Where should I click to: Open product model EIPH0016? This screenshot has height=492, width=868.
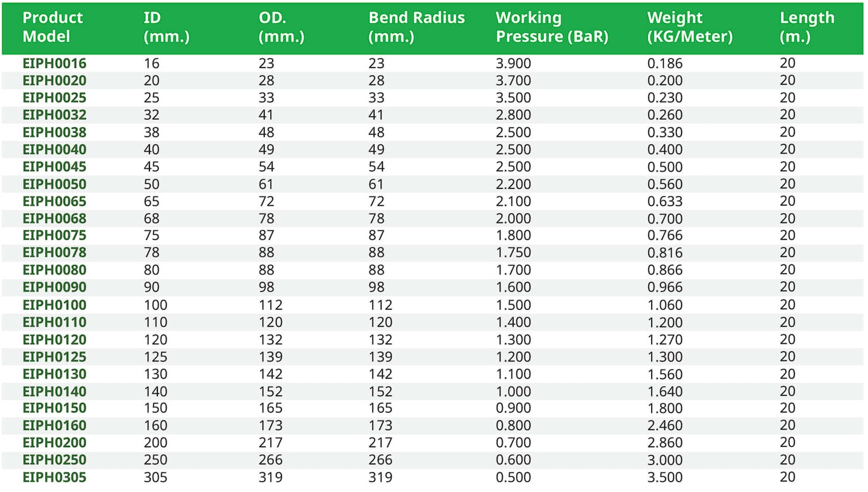click(54, 63)
